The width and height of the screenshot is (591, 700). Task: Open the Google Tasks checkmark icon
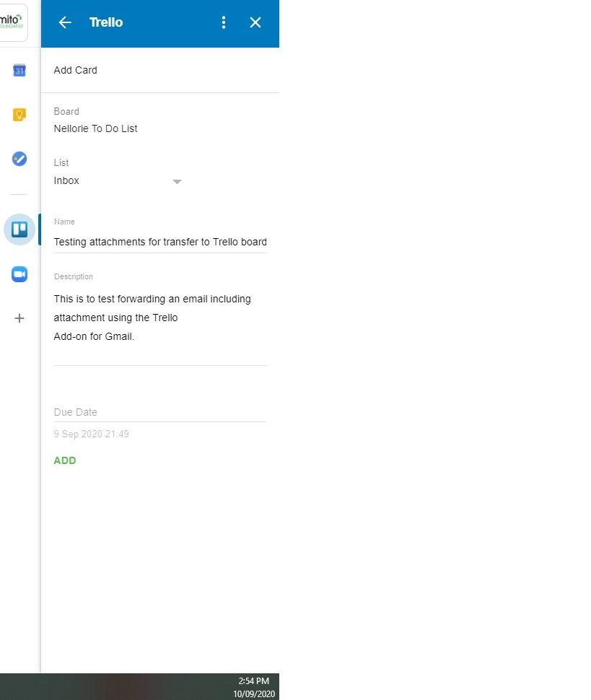click(x=19, y=159)
